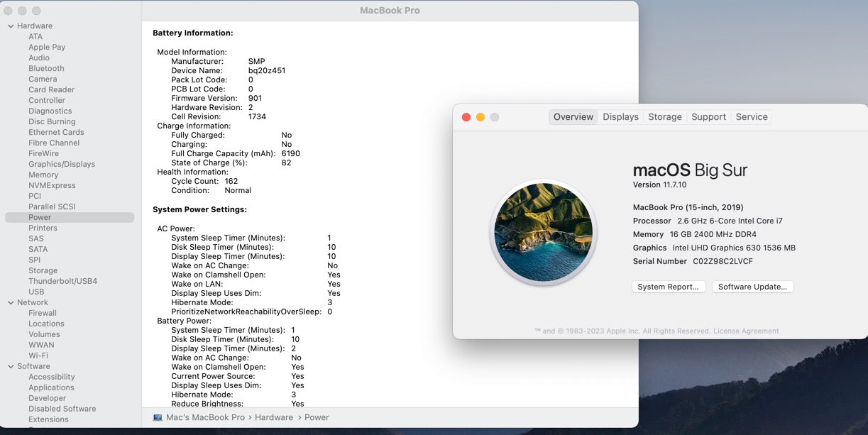Collapse the Software section in sidebar
The width and height of the screenshot is (868, 435).
11,366
